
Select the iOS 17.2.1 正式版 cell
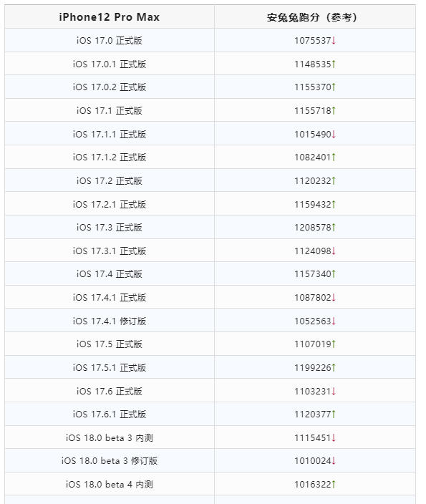coord(110,204)
